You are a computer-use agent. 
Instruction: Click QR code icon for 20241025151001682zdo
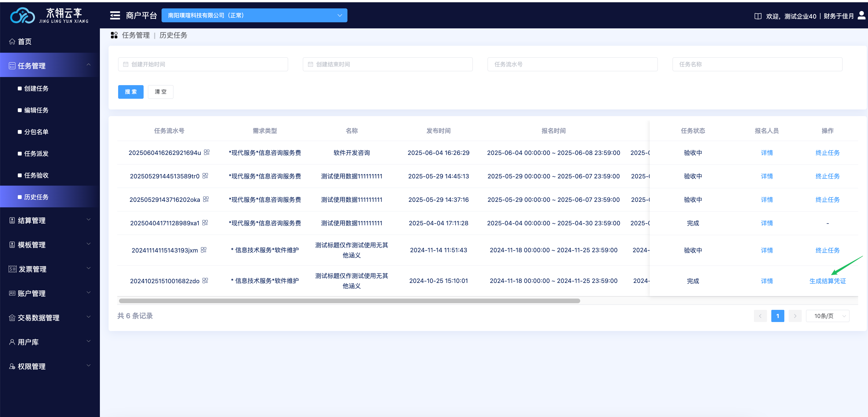tap(205, 281)
